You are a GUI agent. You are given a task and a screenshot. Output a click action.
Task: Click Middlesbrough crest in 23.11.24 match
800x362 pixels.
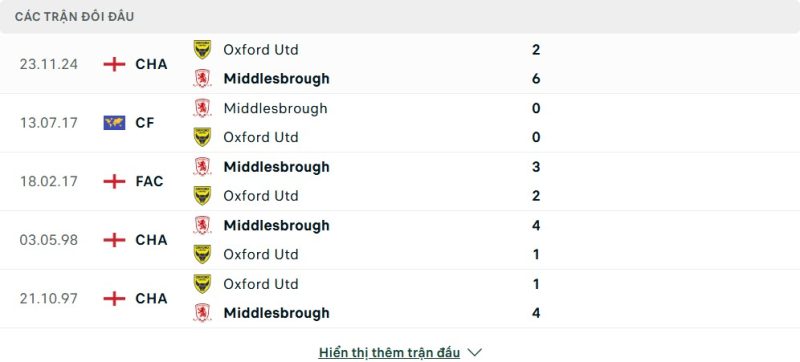click(x=202, y=79)
